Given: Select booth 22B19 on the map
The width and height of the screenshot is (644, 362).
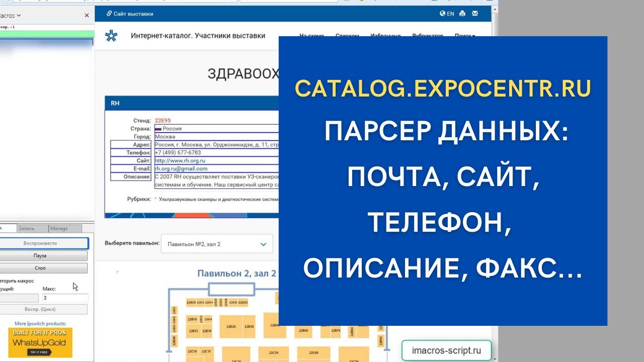Looking at the screenshot, I should (207, 331).
